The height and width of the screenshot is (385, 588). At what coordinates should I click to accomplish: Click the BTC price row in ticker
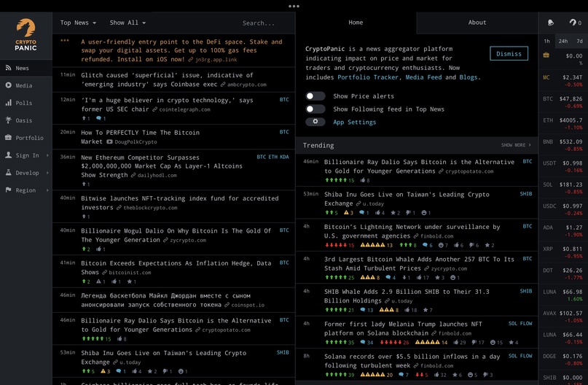pyautogui.click(x=562, y=102)
